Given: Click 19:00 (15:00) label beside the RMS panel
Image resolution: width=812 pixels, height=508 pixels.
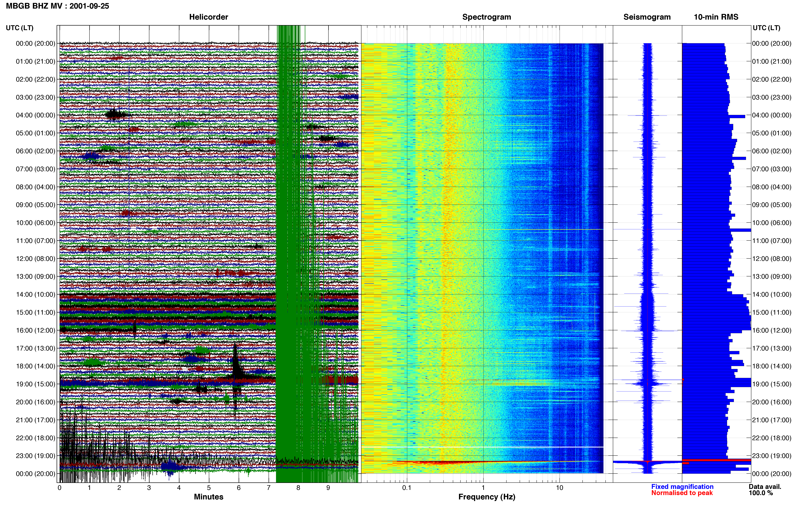Looking at the screenshot, I should [772, 384].
